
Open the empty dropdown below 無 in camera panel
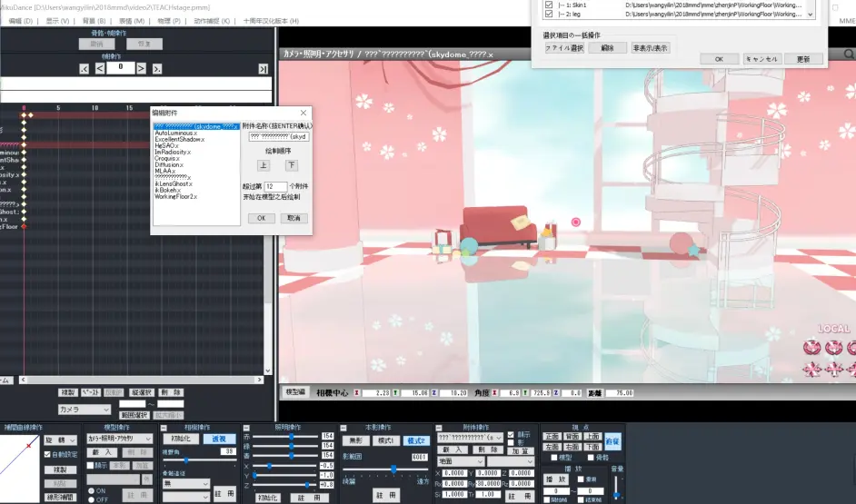pos(185,497)
